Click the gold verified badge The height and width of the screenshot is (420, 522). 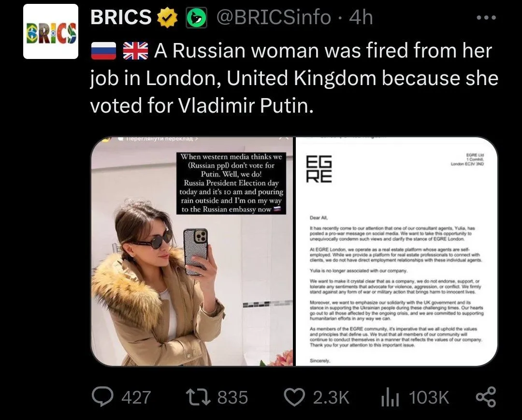tap(167, 18)
